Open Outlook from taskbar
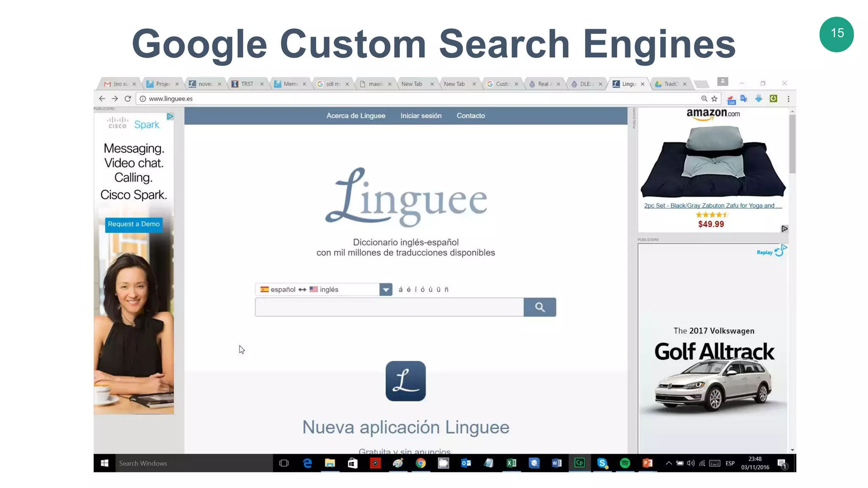 pos(466,463)
